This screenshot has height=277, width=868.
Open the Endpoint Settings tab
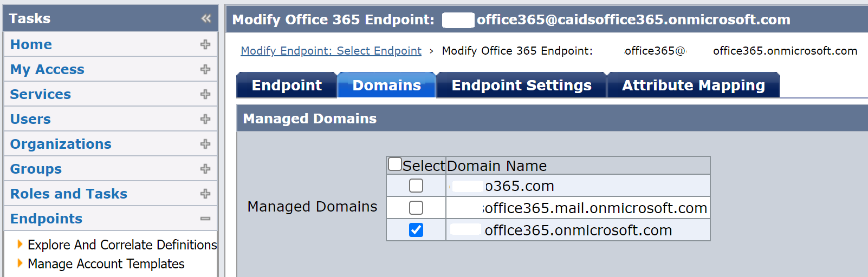(x=521, y=85)
